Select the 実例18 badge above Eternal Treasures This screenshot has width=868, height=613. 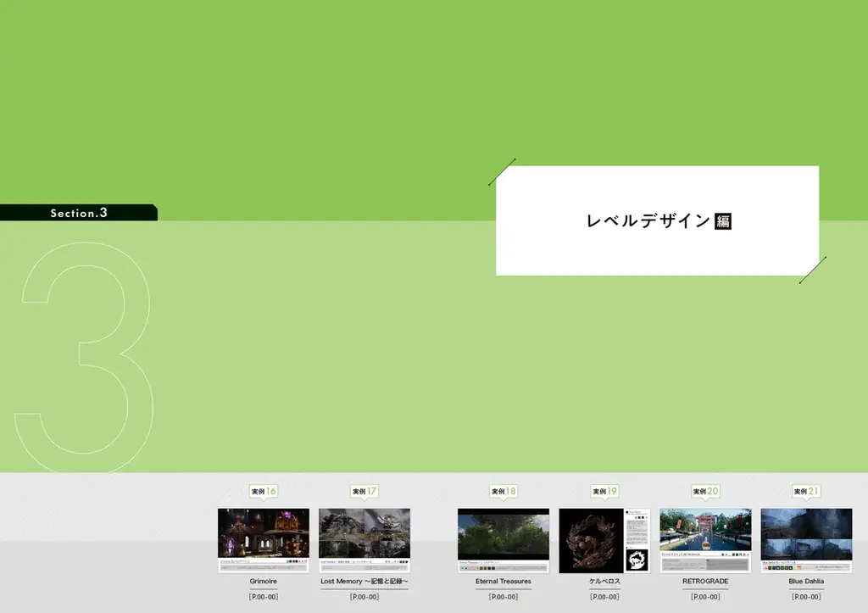pyautogui.click(x=504, y=490)
